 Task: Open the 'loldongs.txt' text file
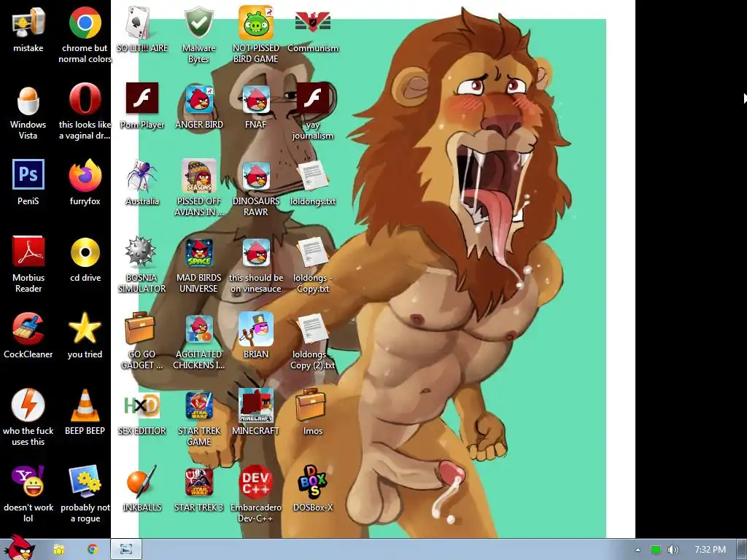pos(312,176)
